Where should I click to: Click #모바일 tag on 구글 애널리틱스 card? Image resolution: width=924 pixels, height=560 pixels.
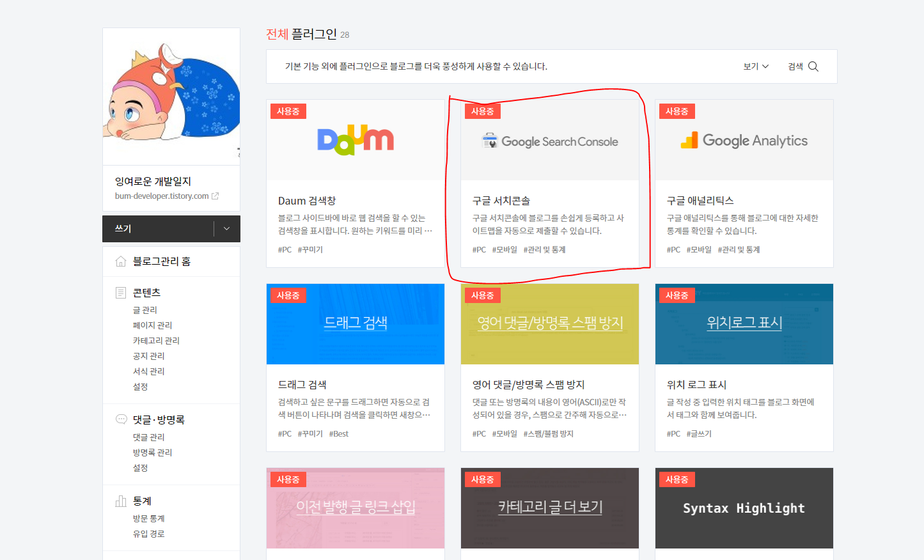(699, 250)
